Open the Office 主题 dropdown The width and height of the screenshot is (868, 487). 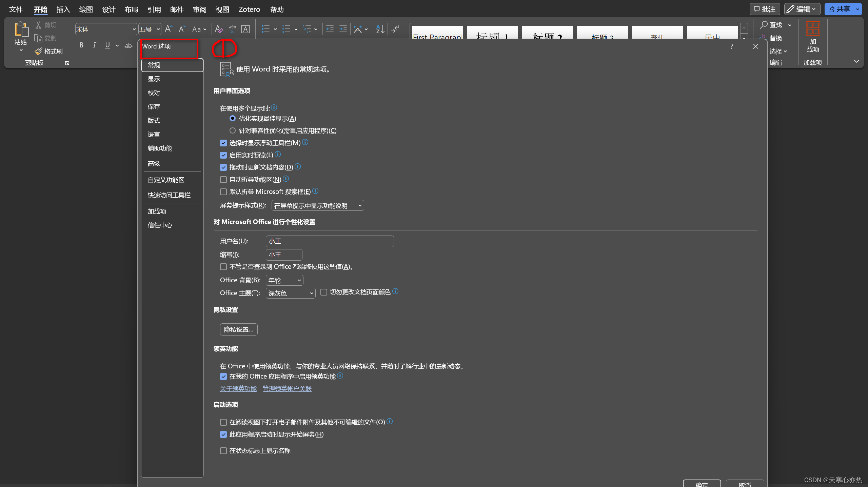pyautogui.click(x=291, y=293)
